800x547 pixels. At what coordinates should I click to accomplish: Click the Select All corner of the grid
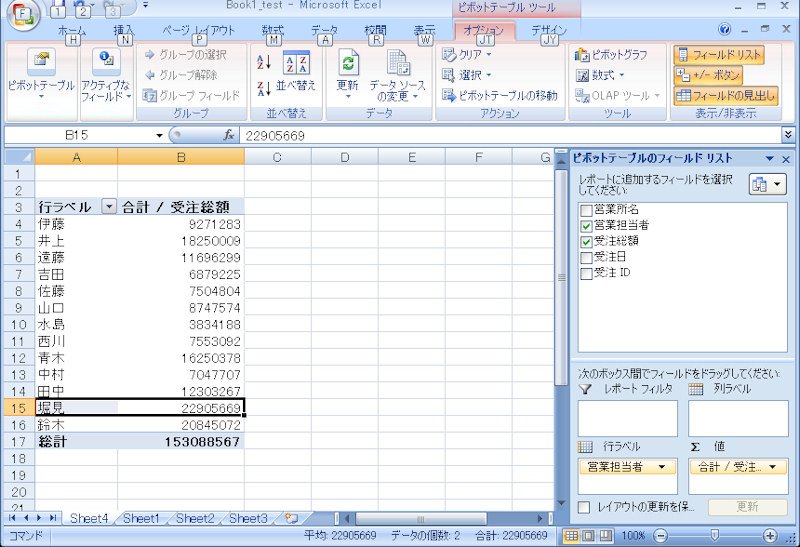[x=19, y=157]
